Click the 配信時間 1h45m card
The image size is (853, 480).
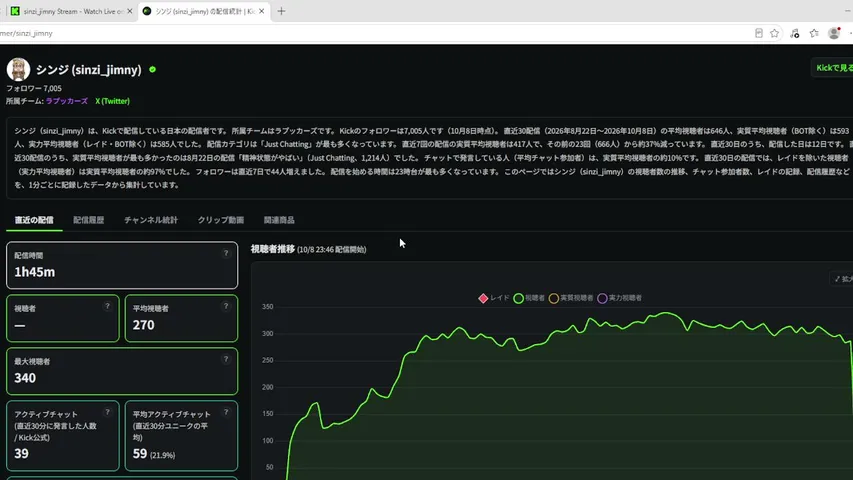122,266
